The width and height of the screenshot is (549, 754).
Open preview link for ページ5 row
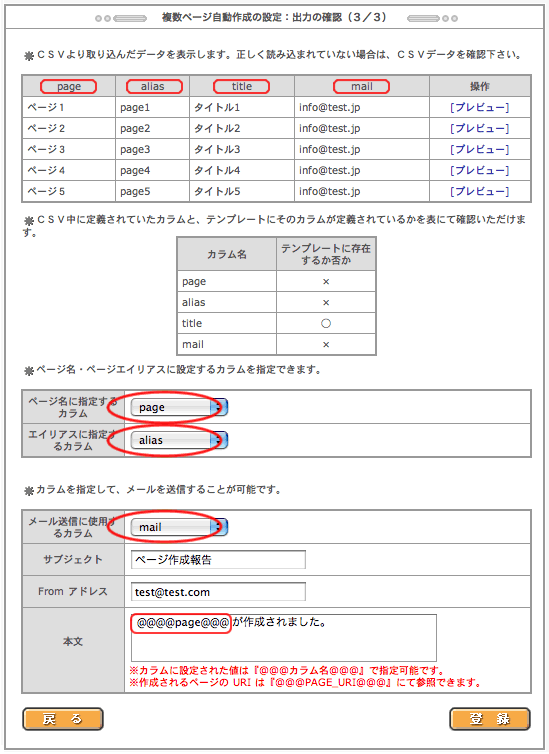(x=479, y=191)
